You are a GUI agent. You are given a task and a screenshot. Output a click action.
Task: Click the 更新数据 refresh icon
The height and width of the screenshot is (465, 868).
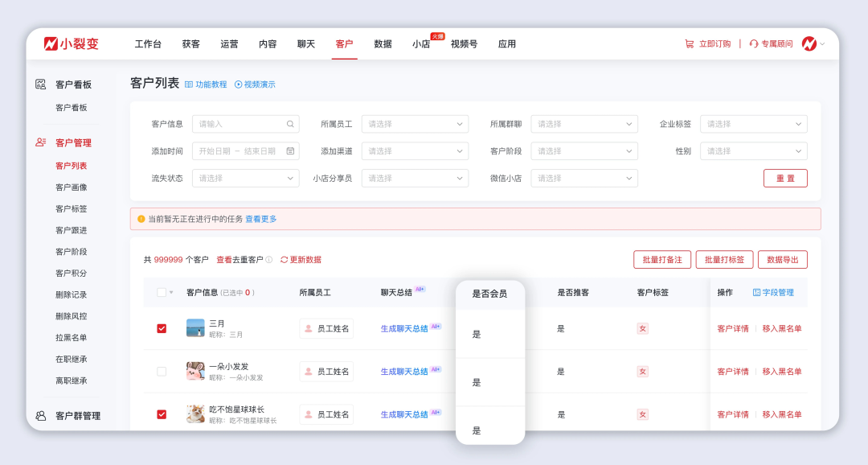tap(284, 260)
